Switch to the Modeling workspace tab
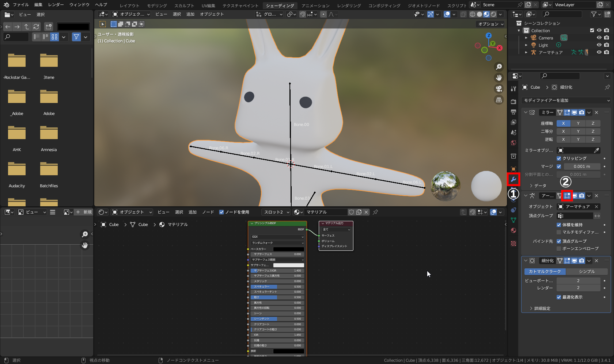Image resolution: width=614 pixels, height=364 pixels. pos(157,5)
